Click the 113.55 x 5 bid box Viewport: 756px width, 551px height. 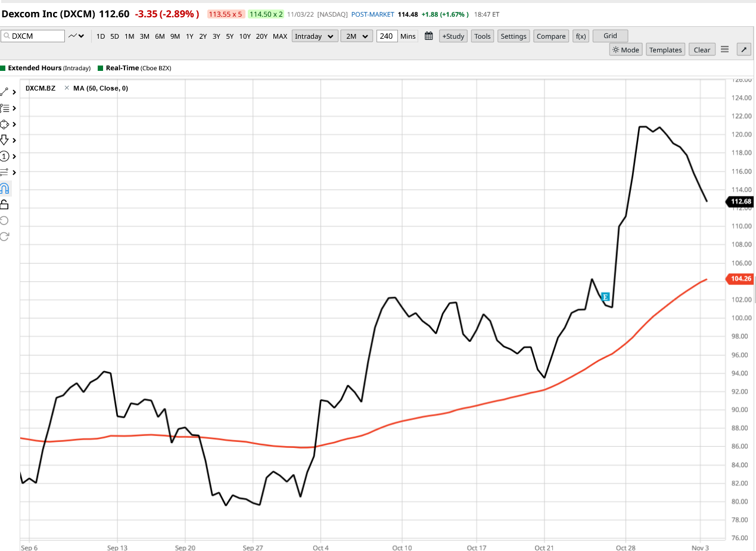(x=225, y=14)
